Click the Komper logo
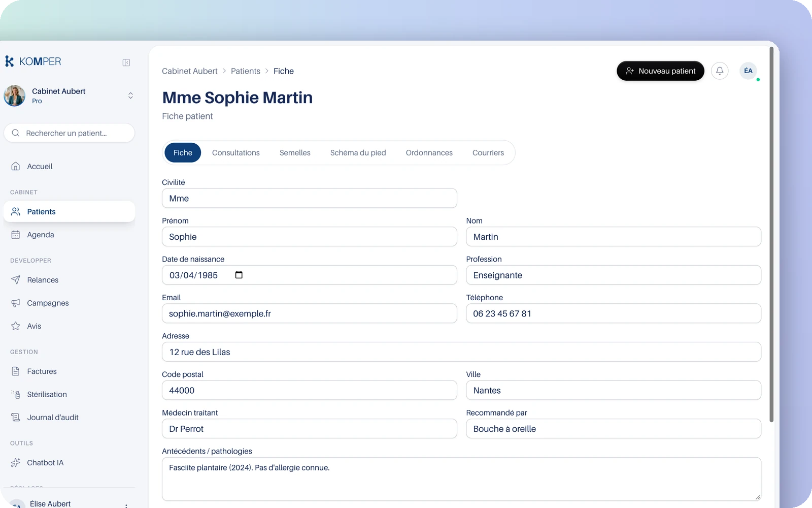 click(33, 61)
